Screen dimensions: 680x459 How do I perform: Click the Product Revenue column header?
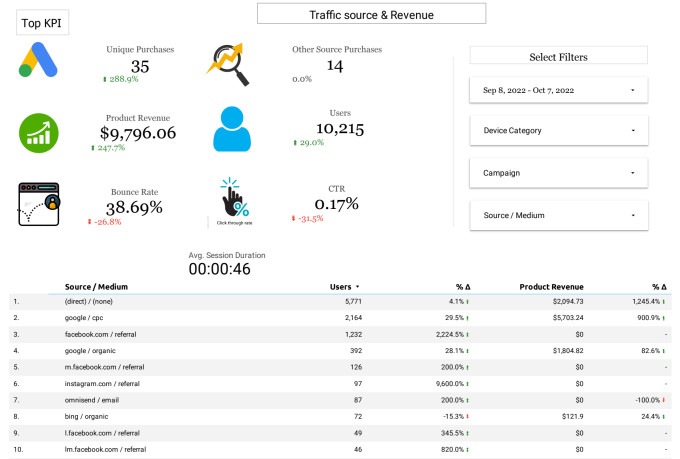[551, 287]
